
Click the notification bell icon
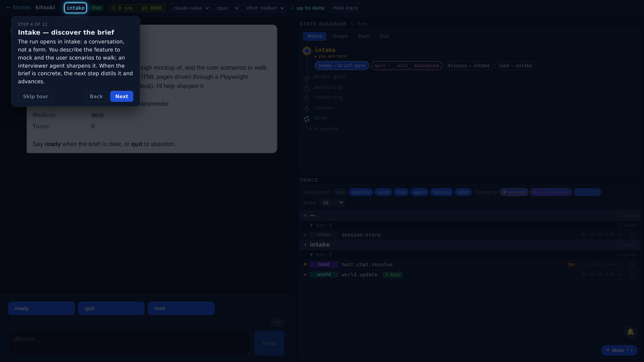630,332
